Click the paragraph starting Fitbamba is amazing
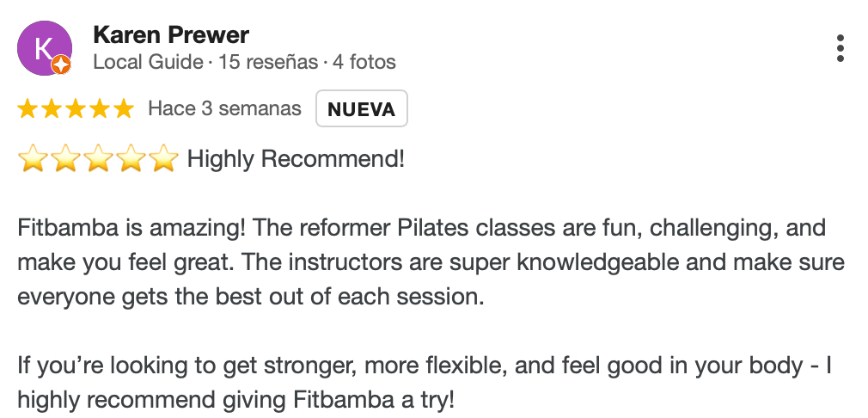Screen dimensions: 868x418 point(431,261)
